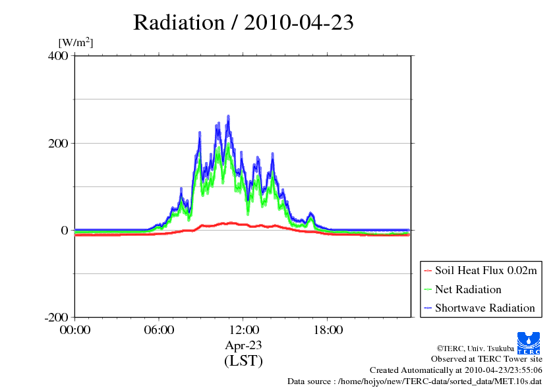Click the TERC logo icon
Viewport: 555px width, 392px height.
tap(529, 343)
